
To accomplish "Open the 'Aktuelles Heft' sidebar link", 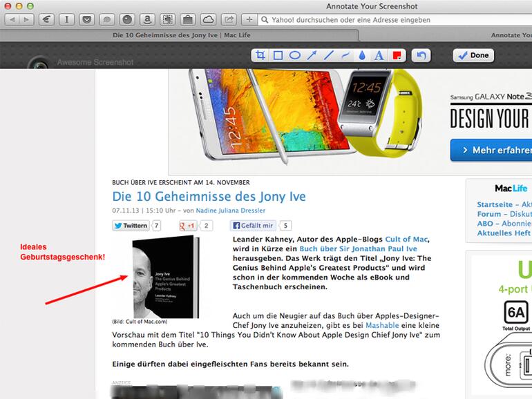I will (x=504, y=233).
